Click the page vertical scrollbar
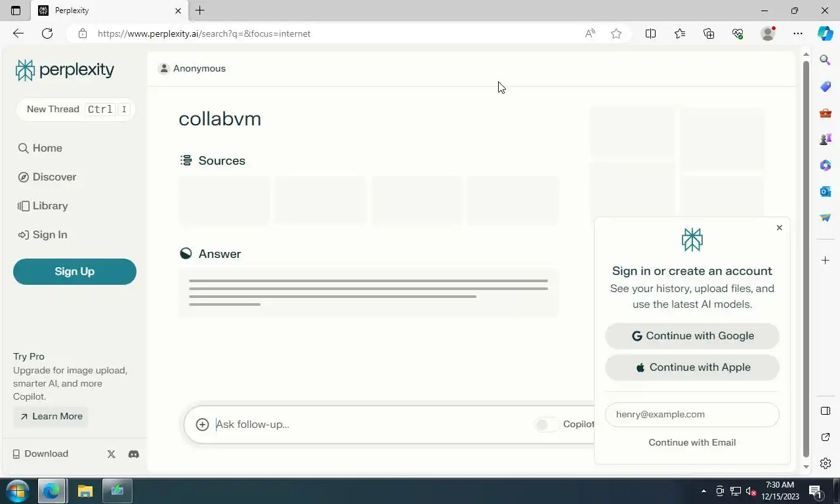 click(x=807, y=261)
